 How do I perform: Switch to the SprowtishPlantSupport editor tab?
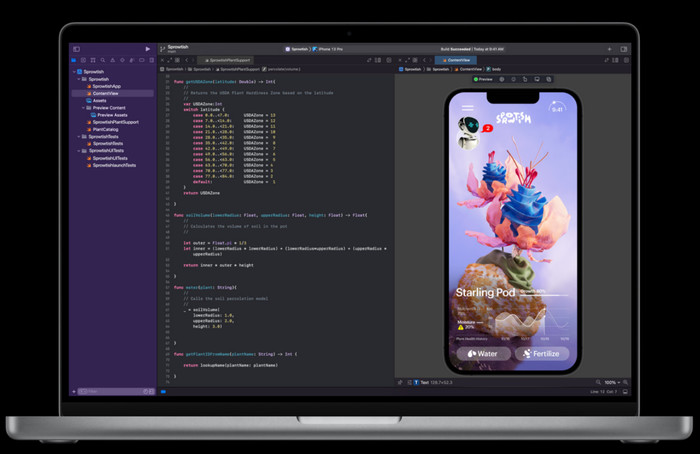(231, 60)
